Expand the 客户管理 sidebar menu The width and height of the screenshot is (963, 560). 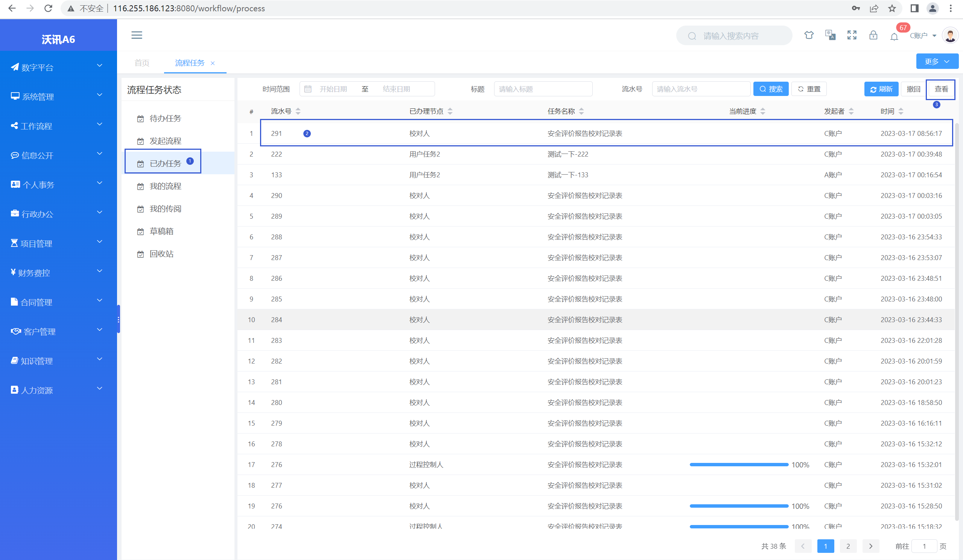coord(58,332)
